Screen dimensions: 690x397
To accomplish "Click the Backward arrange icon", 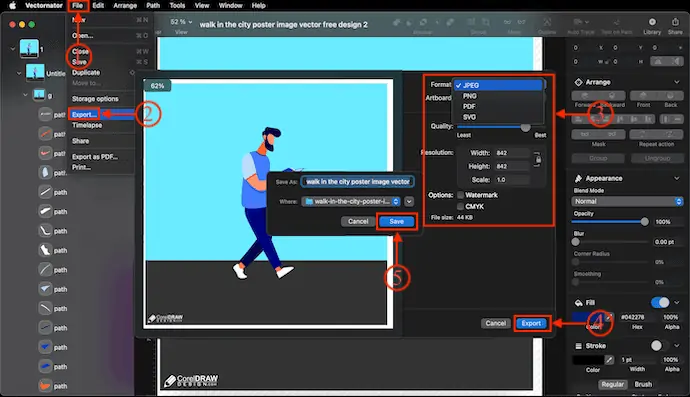I will (x=612, y=96).
